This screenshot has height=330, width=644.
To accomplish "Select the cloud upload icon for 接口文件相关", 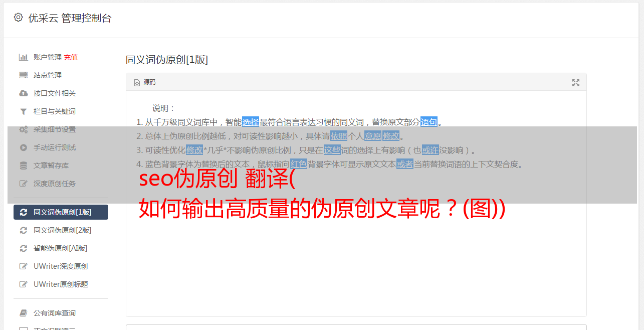I will 23,93.
